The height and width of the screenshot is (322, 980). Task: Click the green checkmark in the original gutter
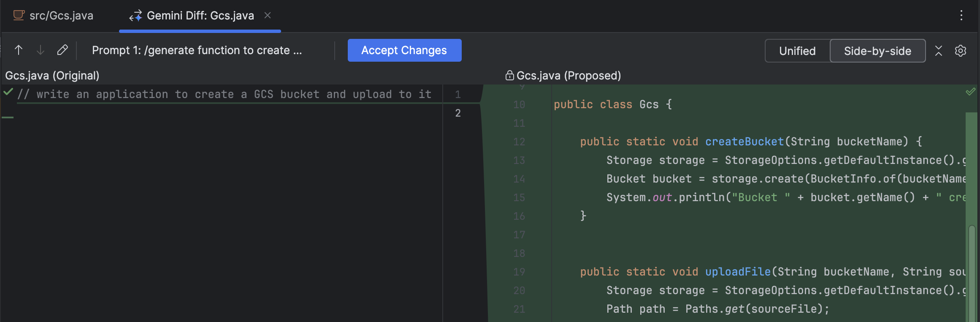point(8,92)
